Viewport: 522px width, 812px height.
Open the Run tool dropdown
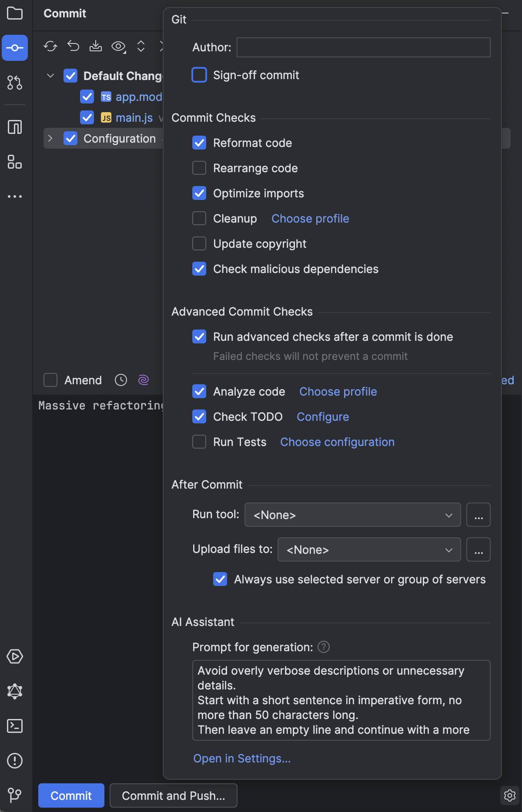click(352, 515)
